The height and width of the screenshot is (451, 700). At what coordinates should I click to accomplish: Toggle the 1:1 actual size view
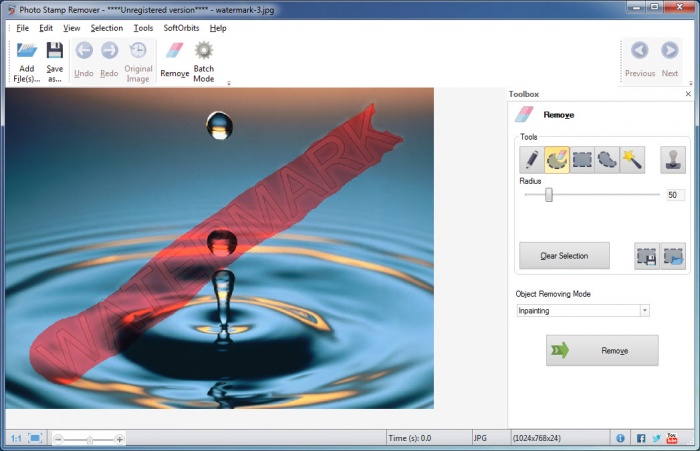pyautogui.click(x=15, y=438)
